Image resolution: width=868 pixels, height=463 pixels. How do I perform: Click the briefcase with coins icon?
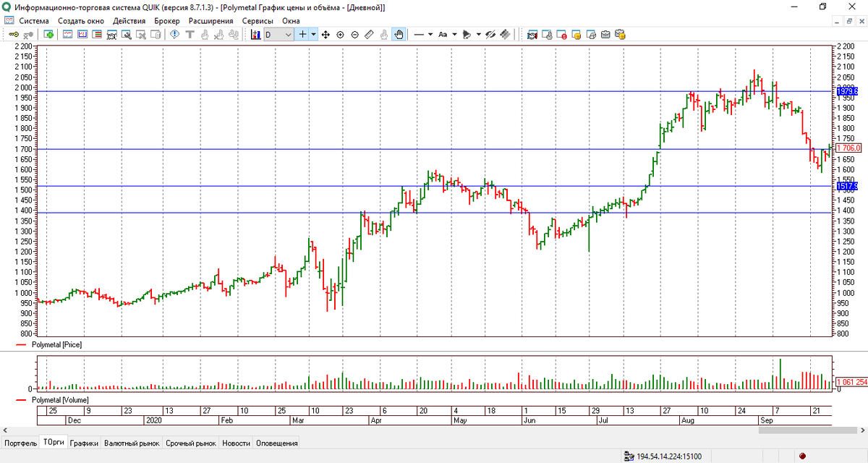(620, 34)
